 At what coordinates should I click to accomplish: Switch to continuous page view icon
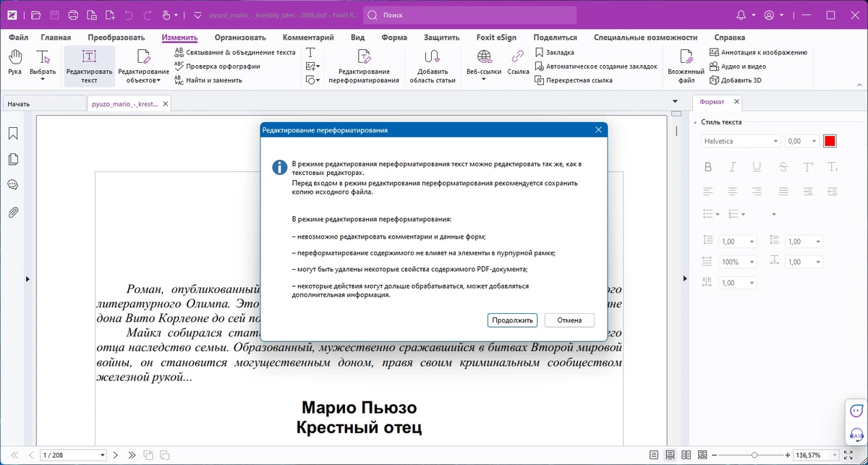[670, 455]
